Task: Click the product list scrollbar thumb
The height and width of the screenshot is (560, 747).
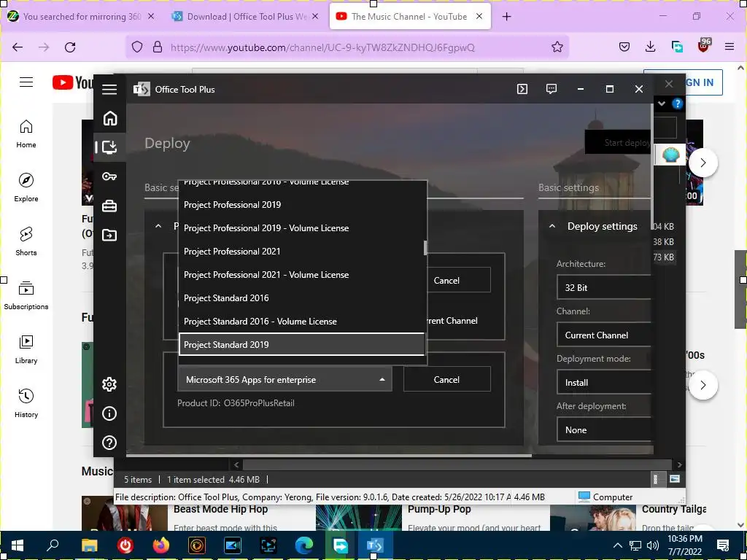Action: [x=425, y=248]
